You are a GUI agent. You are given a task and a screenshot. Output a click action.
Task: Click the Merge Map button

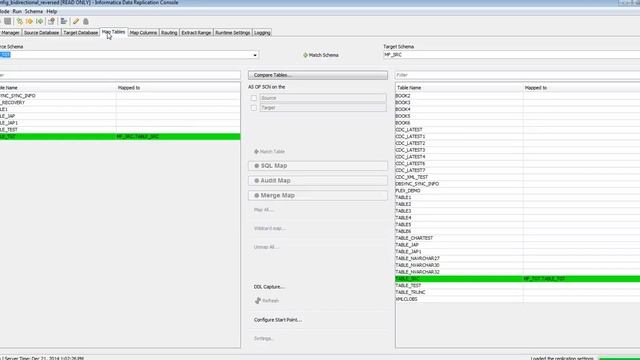click(x=318, y=196)
